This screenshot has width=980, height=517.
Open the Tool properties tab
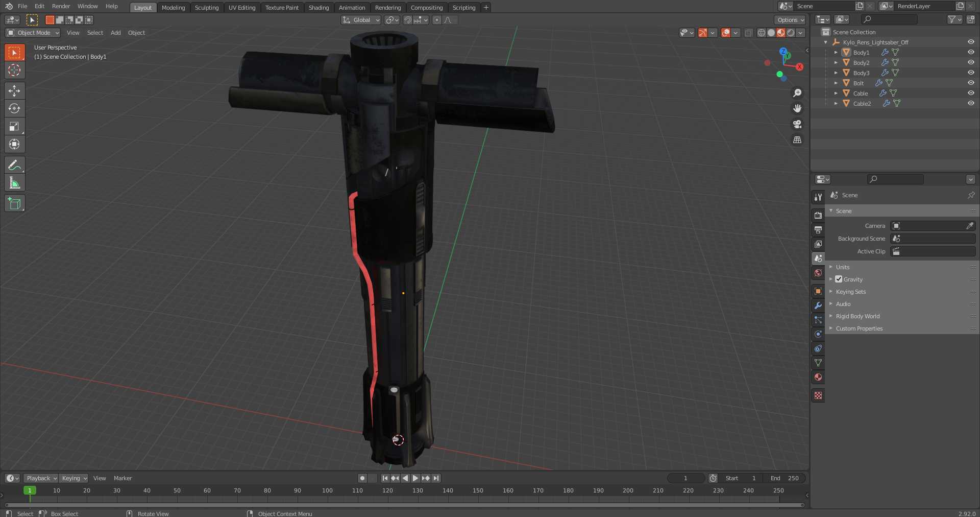tap(818, 197)
